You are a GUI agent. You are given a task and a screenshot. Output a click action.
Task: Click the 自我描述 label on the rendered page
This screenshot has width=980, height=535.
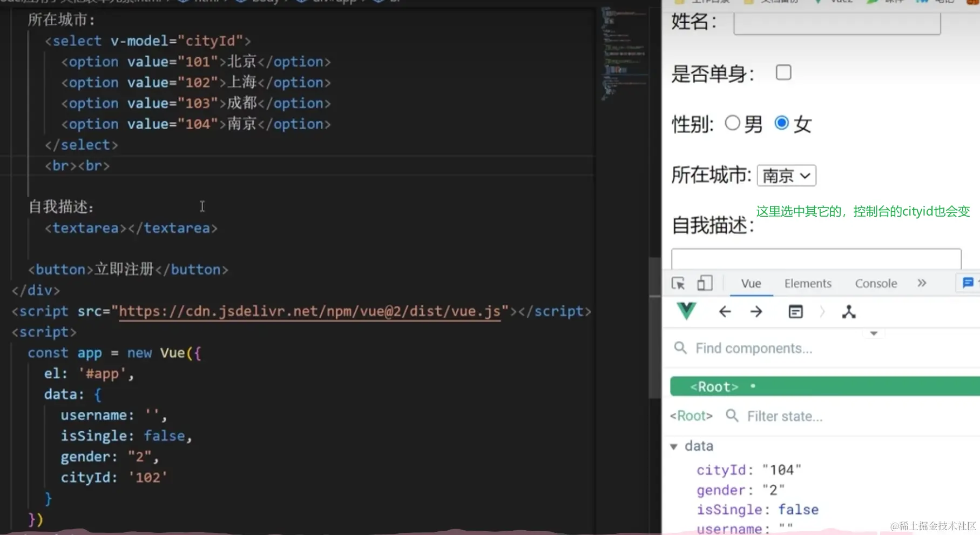point(713,225)
